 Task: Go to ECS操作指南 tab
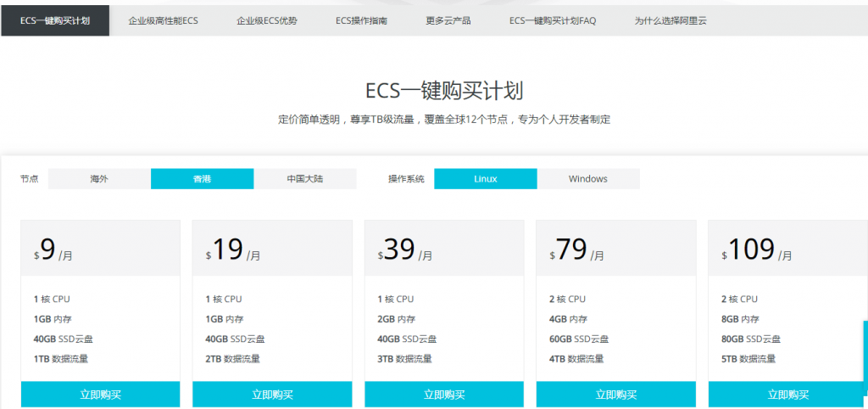pos(361,20)
